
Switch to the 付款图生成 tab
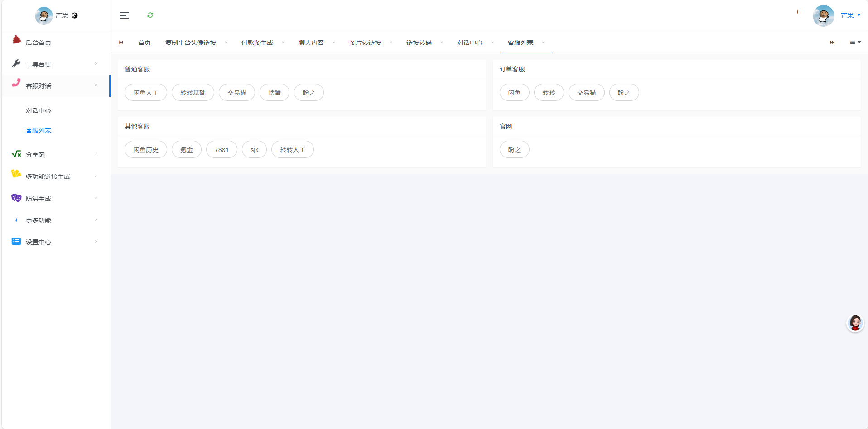(257, 43)
